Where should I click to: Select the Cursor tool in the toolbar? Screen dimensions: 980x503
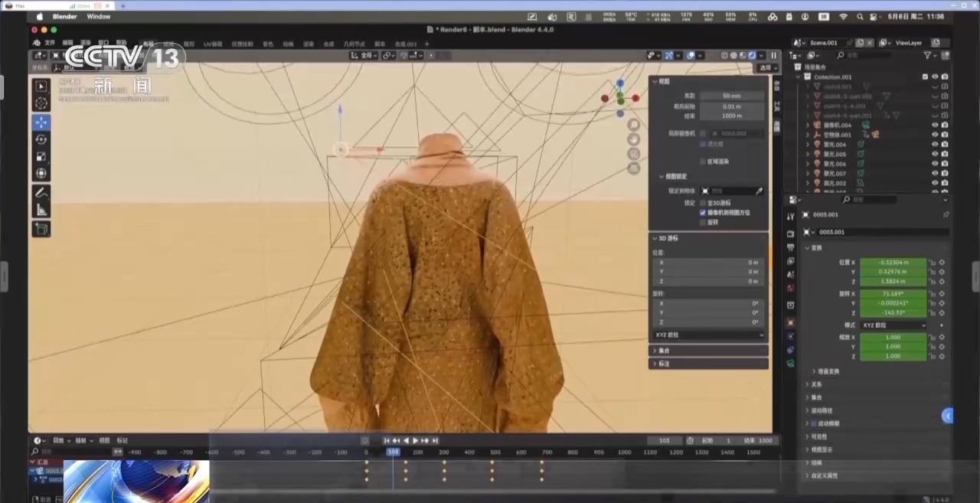(41, 103)
